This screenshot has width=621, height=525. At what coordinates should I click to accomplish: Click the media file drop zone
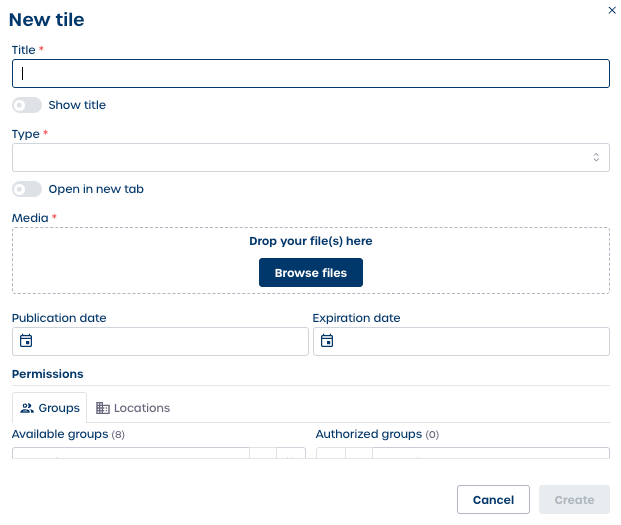450,260
